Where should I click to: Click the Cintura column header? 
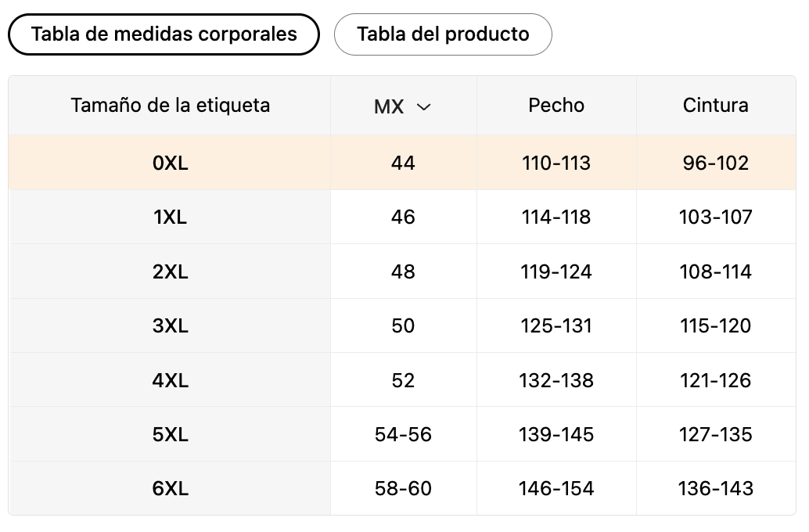[715, 105]
